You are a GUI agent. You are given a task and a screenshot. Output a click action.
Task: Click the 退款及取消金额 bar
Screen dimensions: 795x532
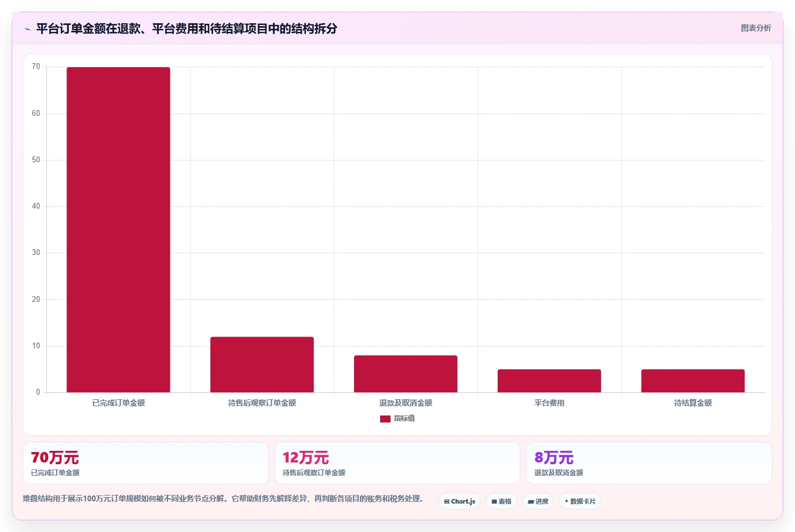pos(406,374)
